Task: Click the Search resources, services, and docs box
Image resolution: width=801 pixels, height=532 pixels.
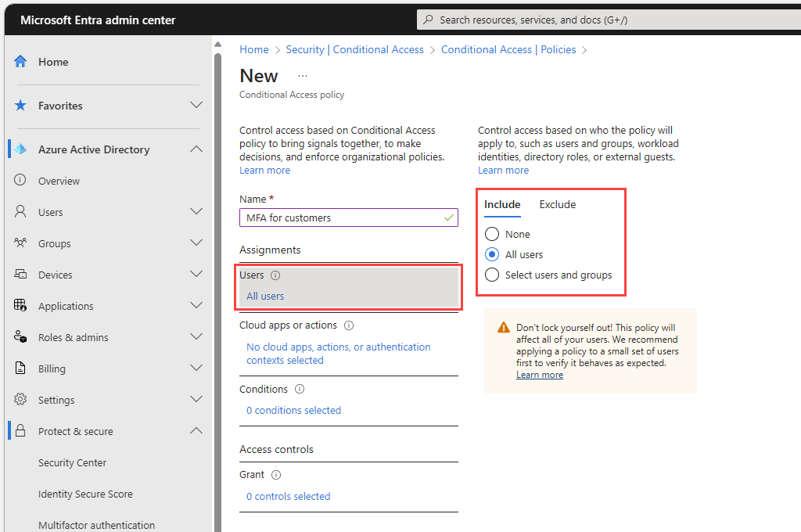Action: coord(610,20)
